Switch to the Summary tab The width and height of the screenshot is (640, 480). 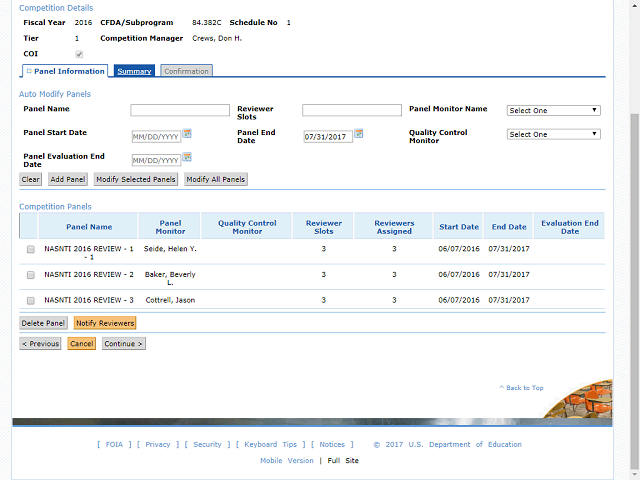point(134,71)
